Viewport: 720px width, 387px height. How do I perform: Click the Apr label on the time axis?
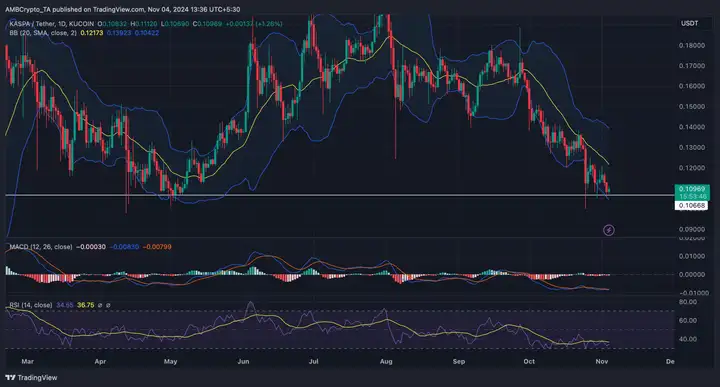click(x=100, y=361)
